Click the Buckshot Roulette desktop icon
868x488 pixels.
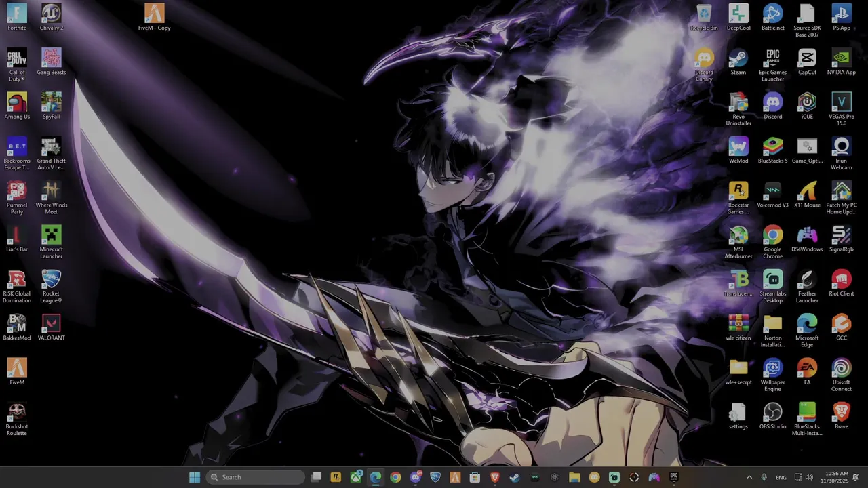(x=17, y=420)
